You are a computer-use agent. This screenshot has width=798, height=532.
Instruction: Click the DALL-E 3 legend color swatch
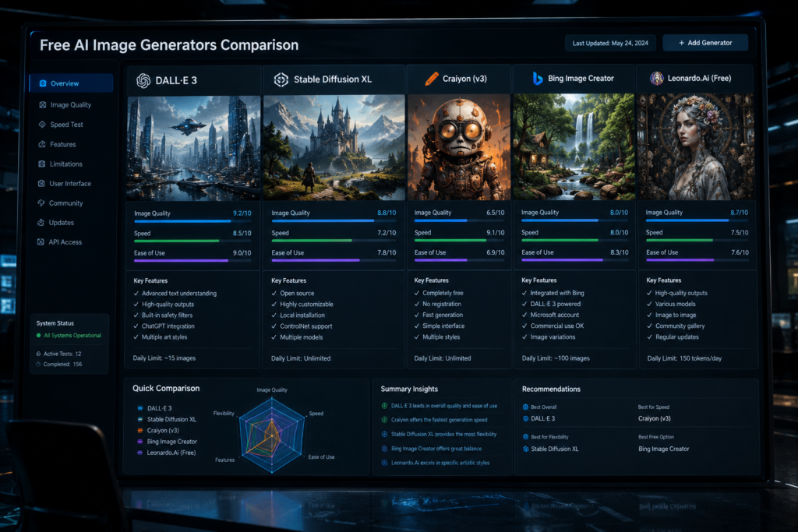click(140, 408)
